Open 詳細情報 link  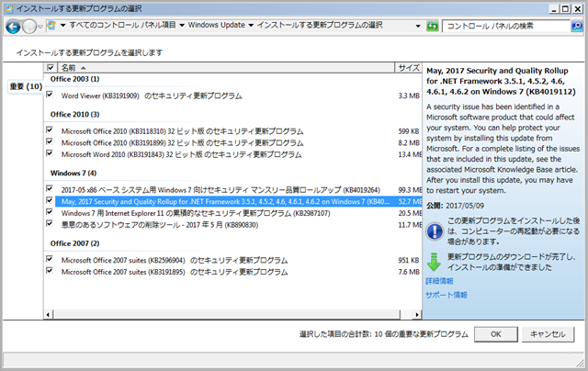click(x=439, y=281)
